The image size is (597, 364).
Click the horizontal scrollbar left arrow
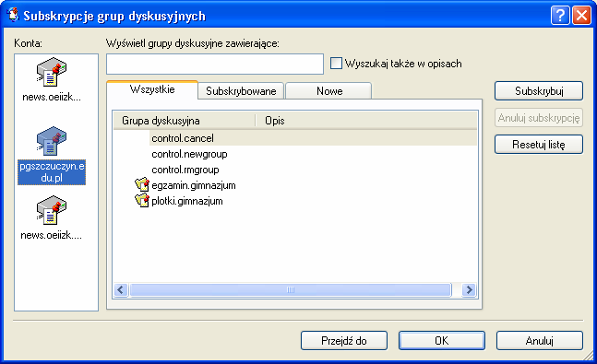click(x=121, y=290)
